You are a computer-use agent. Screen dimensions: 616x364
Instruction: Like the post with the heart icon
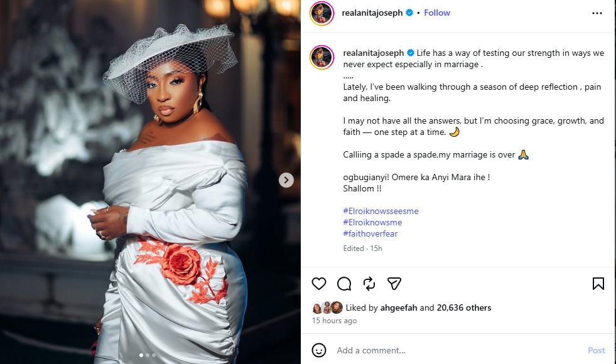pos(319,284)
